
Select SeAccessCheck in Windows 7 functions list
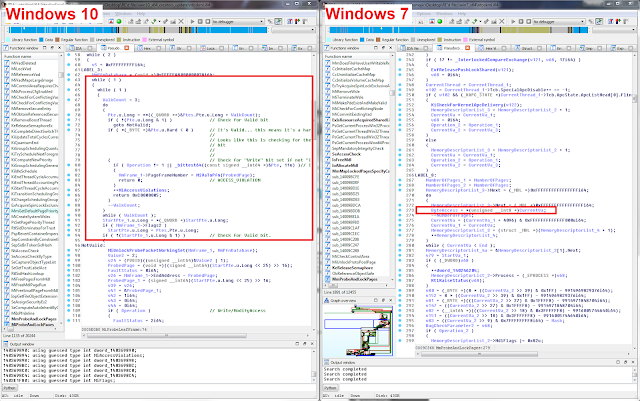[346, 154]
